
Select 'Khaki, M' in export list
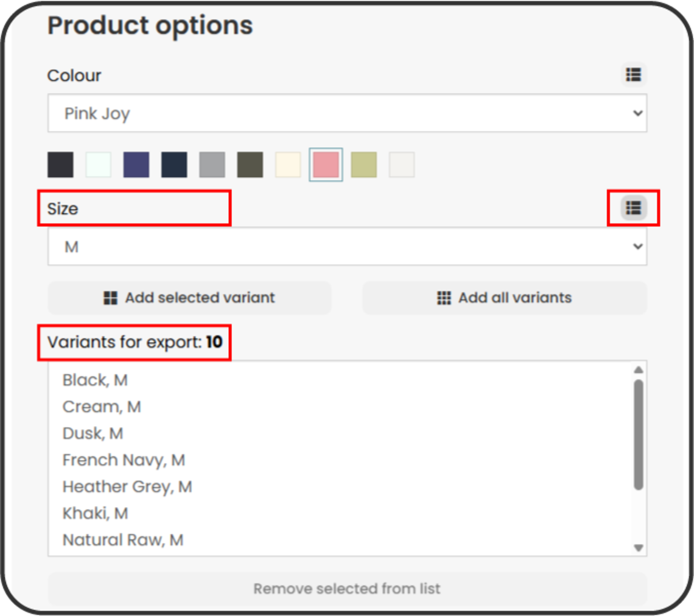(x=95, y=513)
